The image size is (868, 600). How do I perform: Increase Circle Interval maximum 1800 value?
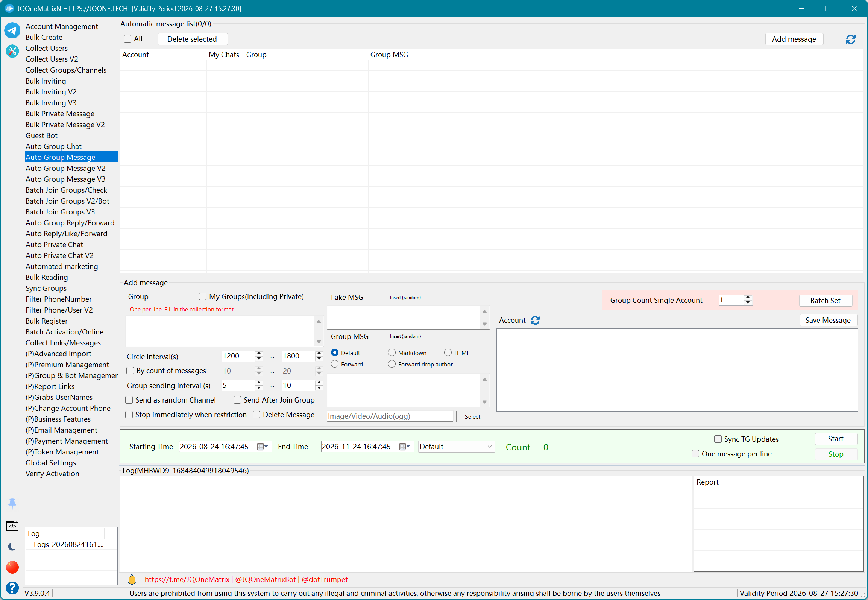pyautogui.click(x=319, y=354)
